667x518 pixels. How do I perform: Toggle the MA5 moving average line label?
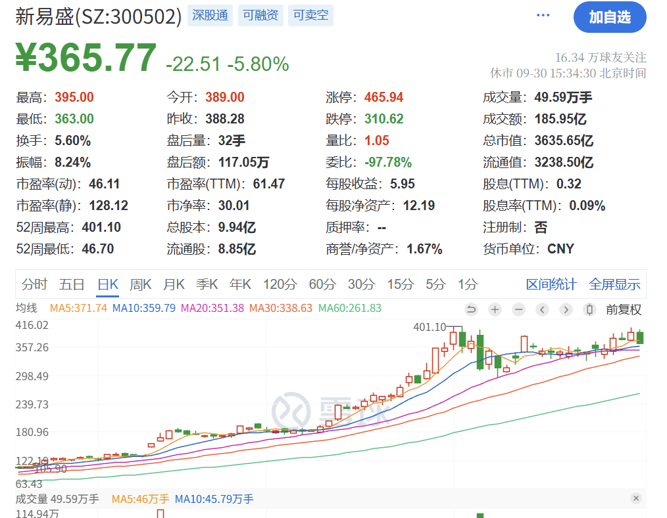77,308
